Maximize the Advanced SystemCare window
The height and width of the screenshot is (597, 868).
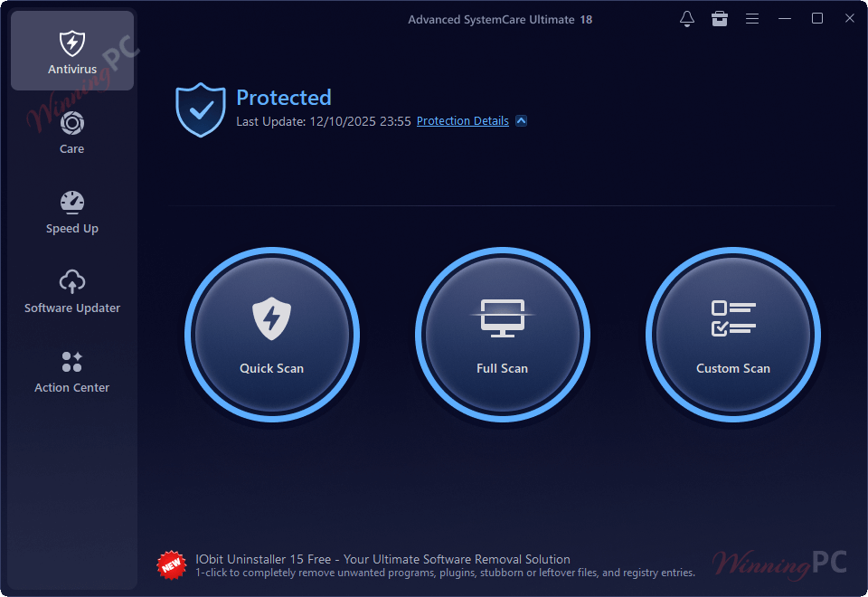817,19
